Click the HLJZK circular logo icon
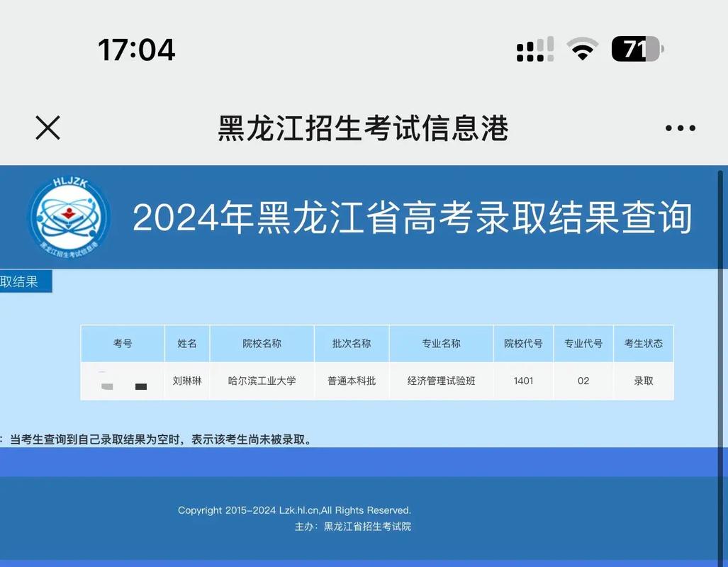 [x=68, y=217]
